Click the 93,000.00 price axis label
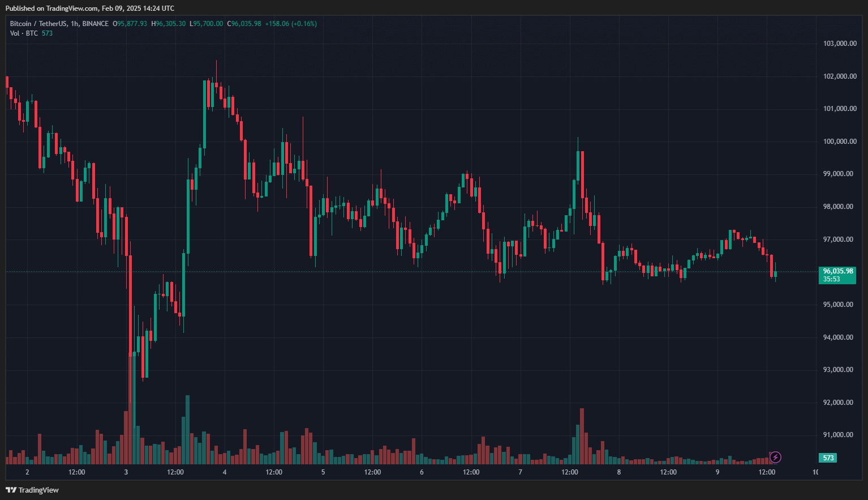The image size is (868, 500). click(838, 370)
